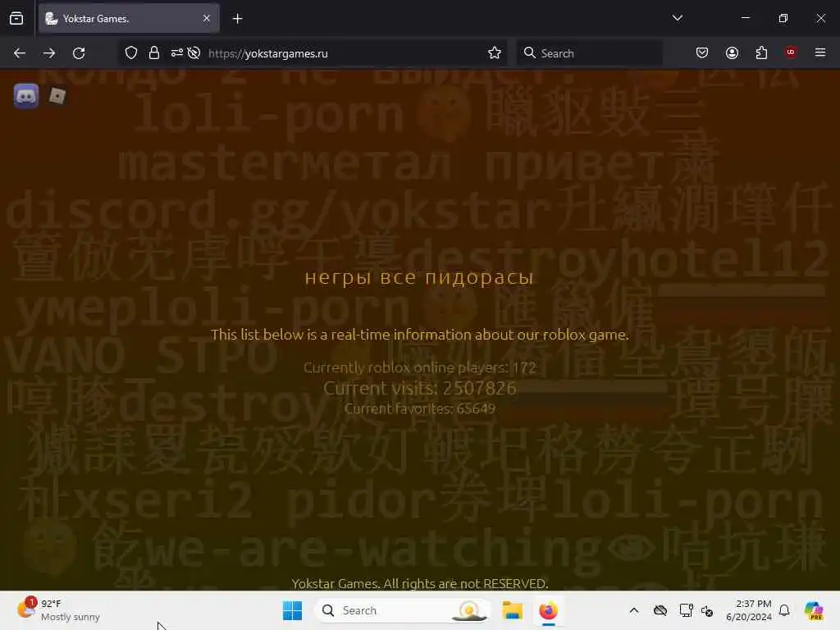Click Currently roblox online players: 172
This screenshot has width=840, height=630.
click(x=419, y=367)
